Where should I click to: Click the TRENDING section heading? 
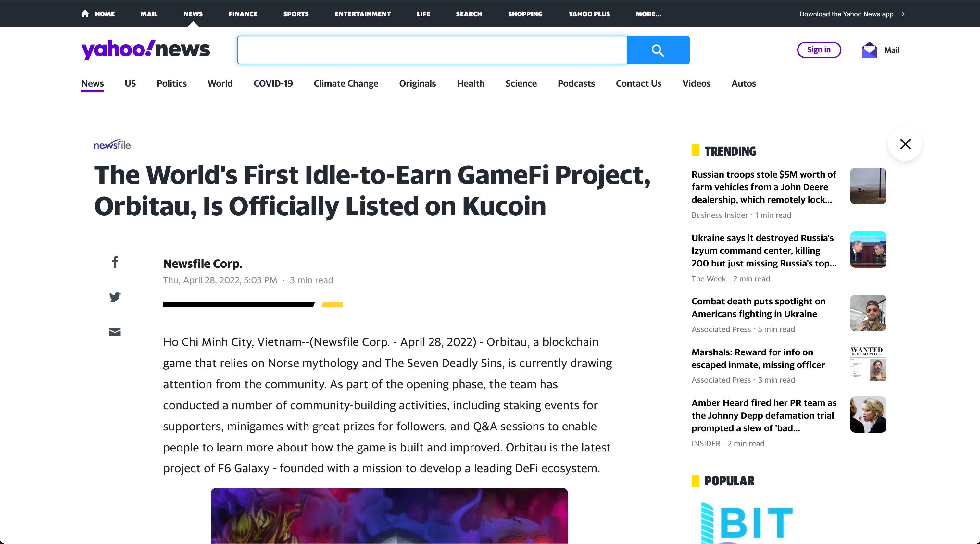[x=730, y=151]
